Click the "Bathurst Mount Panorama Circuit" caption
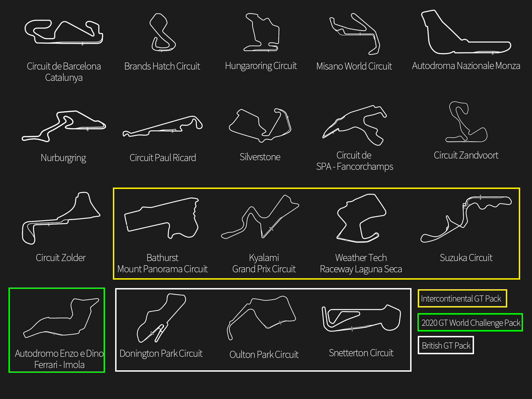Viewport: 532px width, 399px height. pos(162,263)
